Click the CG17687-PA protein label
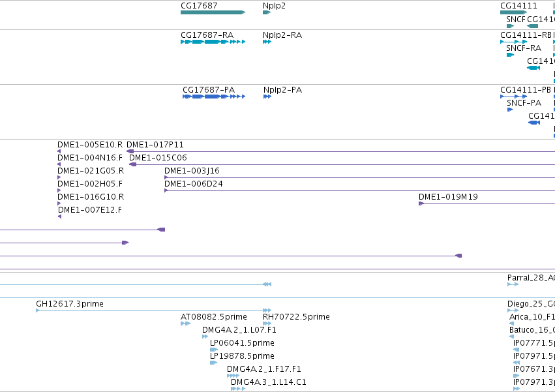Viewport: 555px width, 392px height. 209,90
